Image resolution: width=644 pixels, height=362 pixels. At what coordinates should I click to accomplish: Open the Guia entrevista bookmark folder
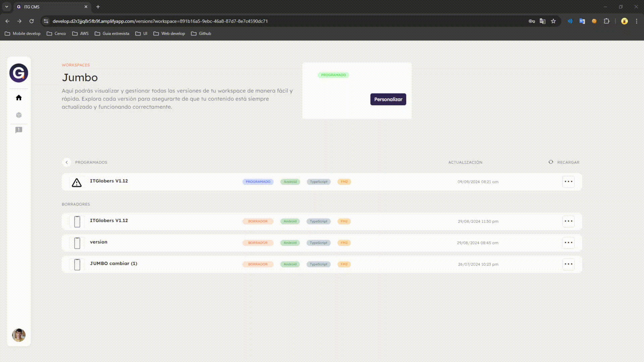112,34
